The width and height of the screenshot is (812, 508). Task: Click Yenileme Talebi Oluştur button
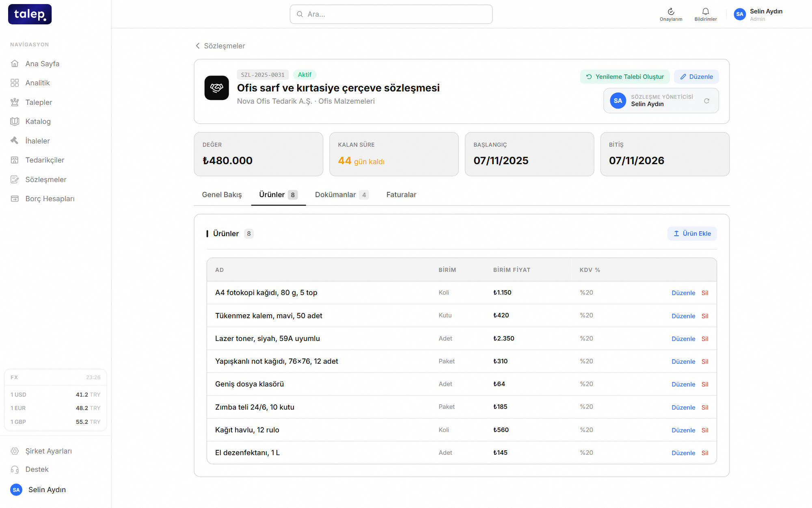click(625, 77)
